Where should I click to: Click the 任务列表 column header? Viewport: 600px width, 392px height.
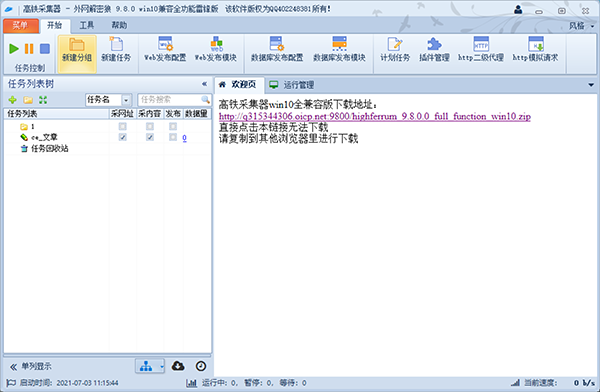point(56,114)
